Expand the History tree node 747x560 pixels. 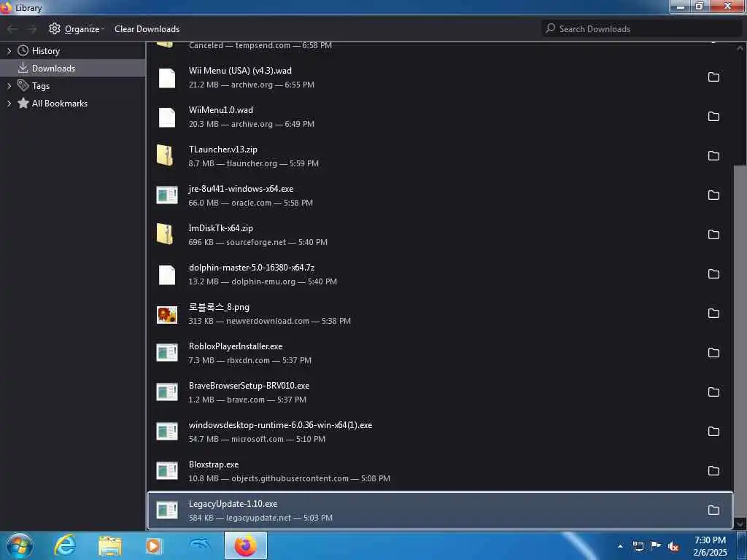pos(9,51)
